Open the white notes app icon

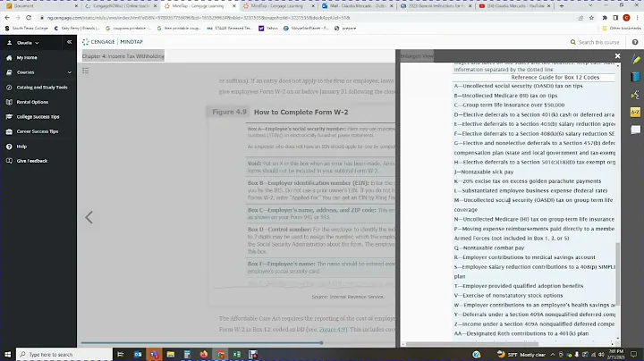tap(635, 130)
